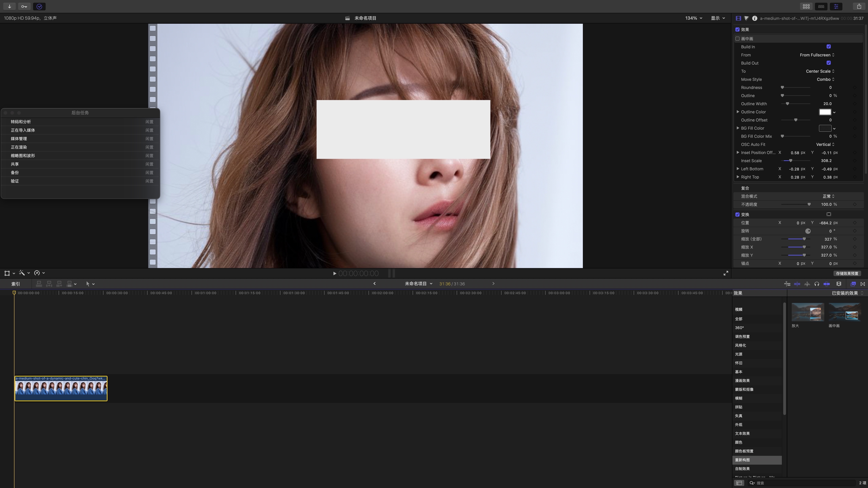Open the keyword editor key icon
This screenshot has height=488, width=868.
[24, 6]
